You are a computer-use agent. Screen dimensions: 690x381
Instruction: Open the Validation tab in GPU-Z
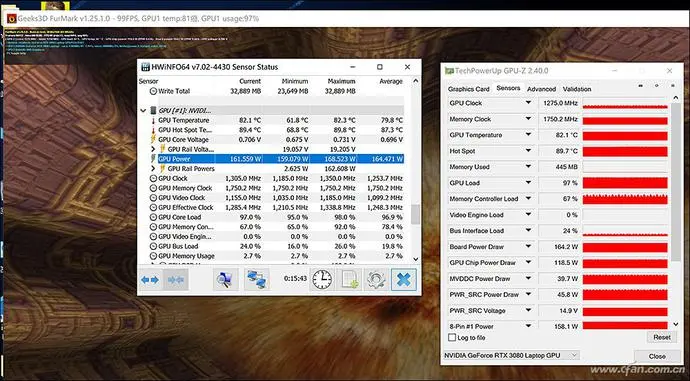click(576, 89)
